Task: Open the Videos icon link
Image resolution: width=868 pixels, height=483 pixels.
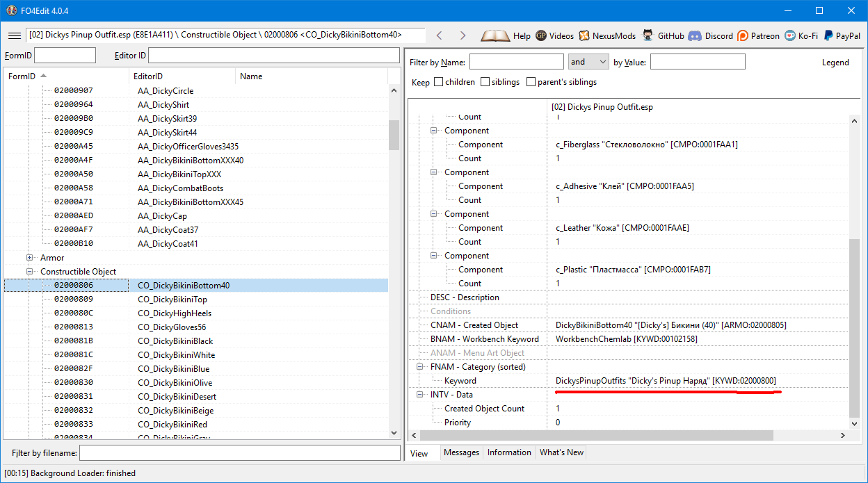Action: [x=541, y=35]
